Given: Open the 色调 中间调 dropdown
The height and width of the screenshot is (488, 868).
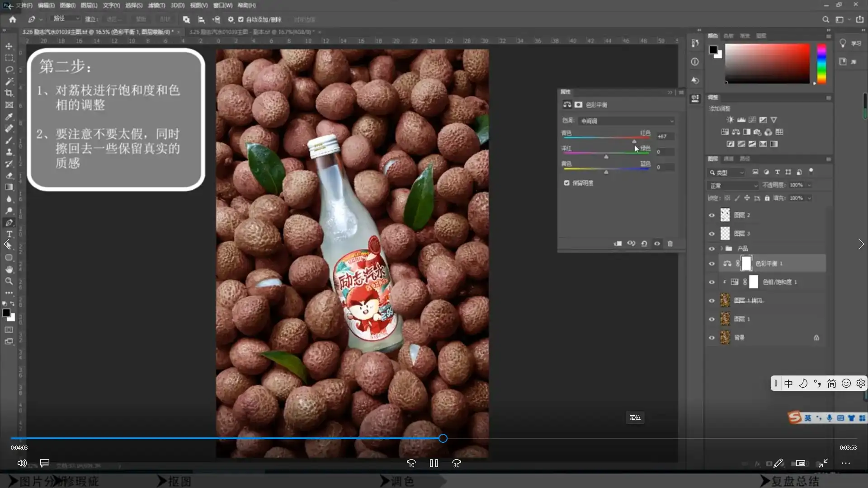Looking at the screenshot, I should (x=627, y=121).
